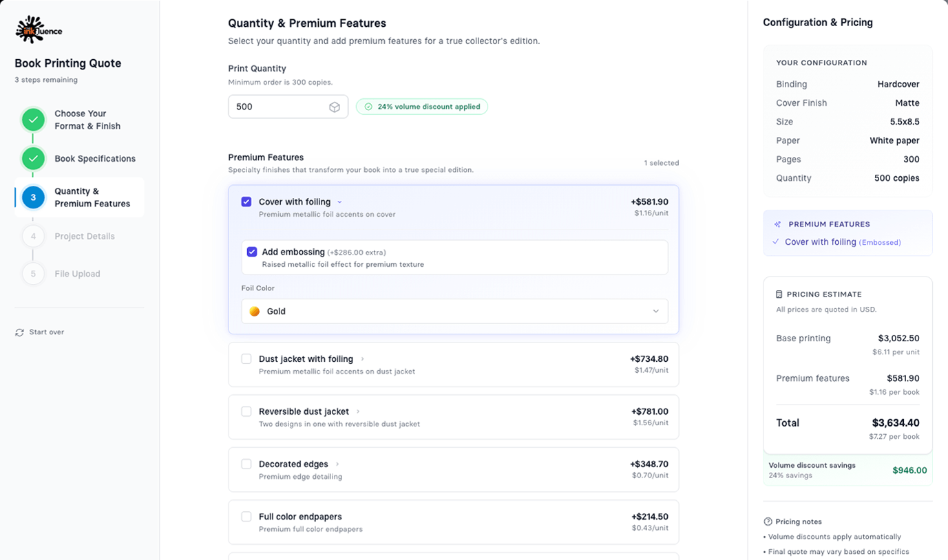Viewport: 948px width, 560px height.
Task: Click the Start over link
Action: click(x=46, y=332)
